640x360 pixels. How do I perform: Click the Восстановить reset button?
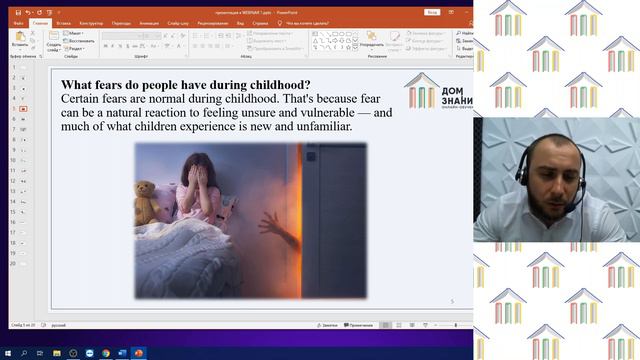[x=79, y=41]
